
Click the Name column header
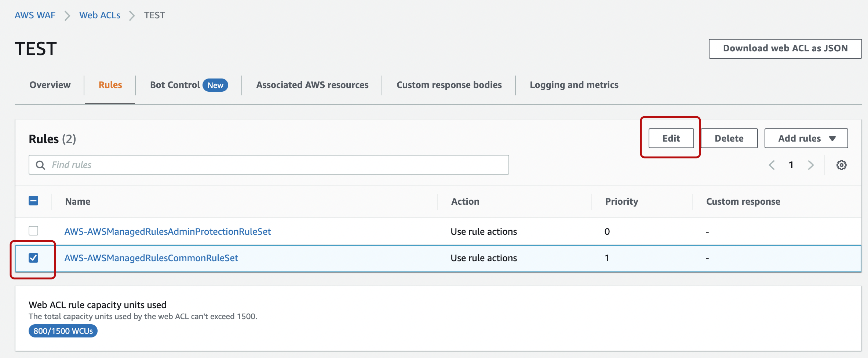pos(78,201)
